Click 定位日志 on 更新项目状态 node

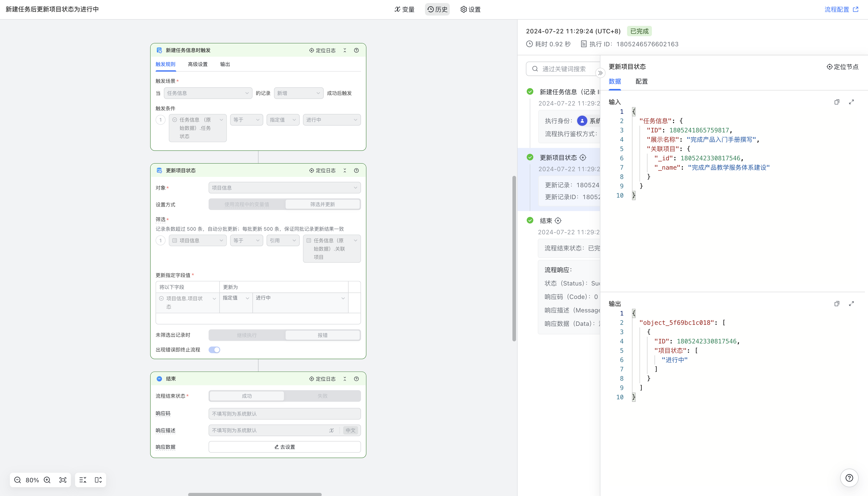pyautogui.click(x=322, y=170)
